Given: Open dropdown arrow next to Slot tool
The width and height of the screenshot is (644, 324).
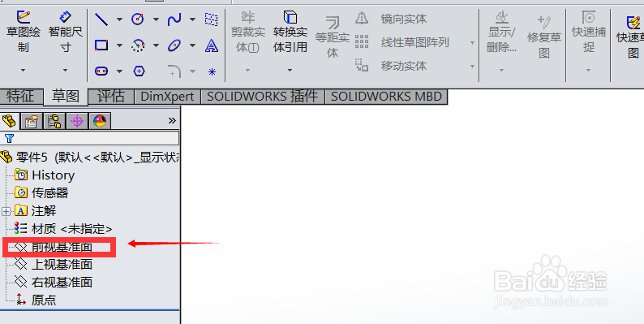Looking at the screenshot, I should coord(119,71).
